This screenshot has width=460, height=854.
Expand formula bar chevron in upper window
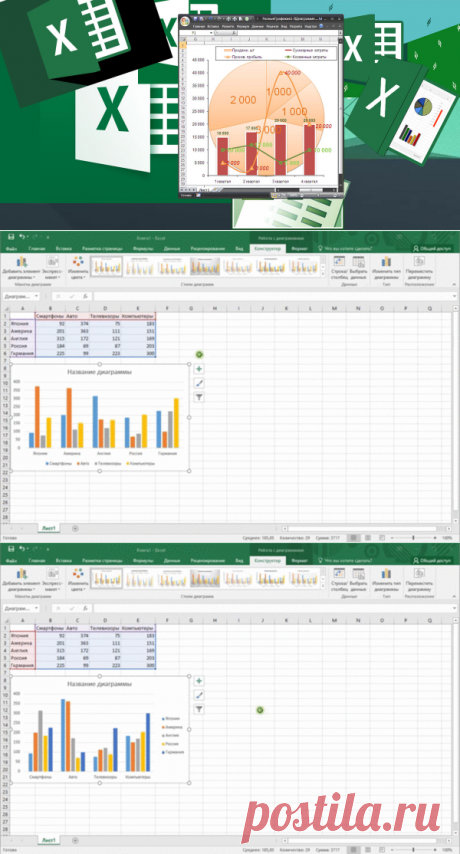coord(455,296)
